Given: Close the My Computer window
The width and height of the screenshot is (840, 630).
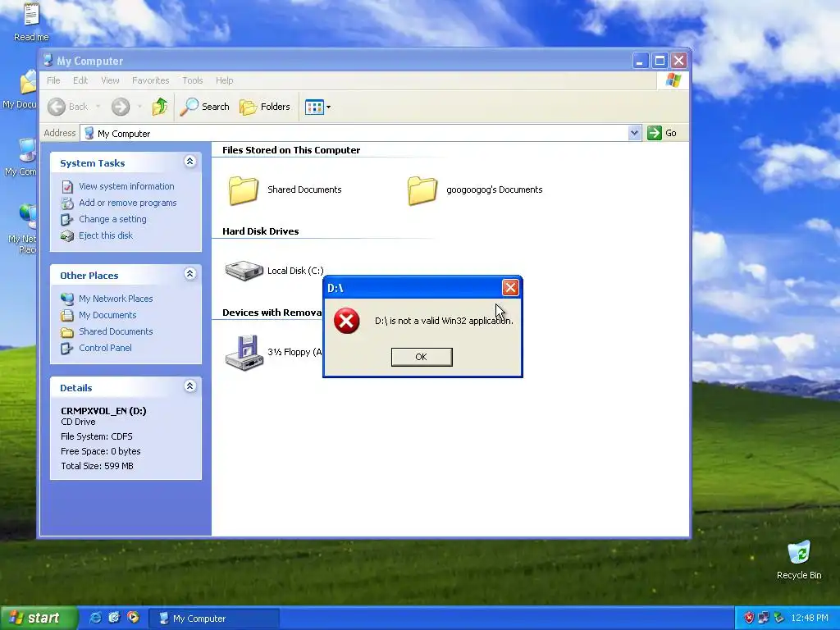Looking at the screenshot, I should (678, 61).
